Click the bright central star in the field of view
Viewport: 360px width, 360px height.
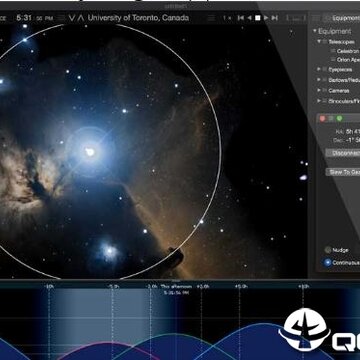(x=90, y=152)
